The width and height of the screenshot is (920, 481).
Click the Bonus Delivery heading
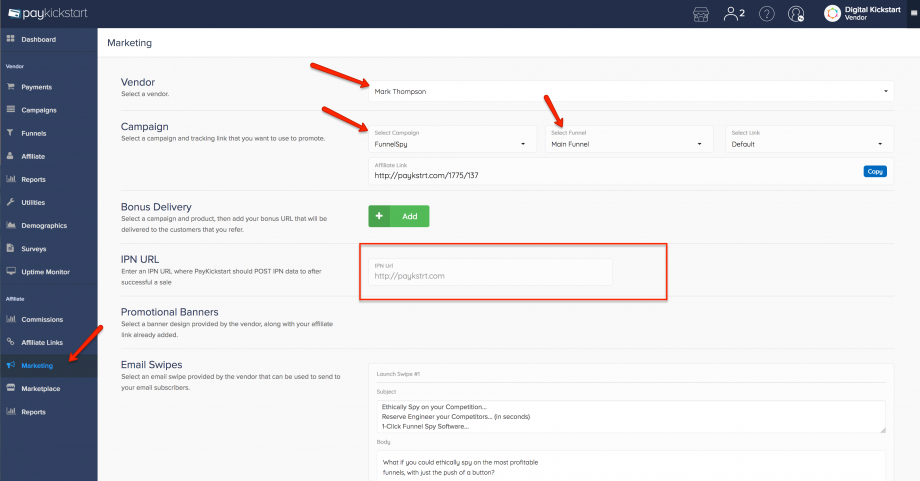click(x=156, y=206)
